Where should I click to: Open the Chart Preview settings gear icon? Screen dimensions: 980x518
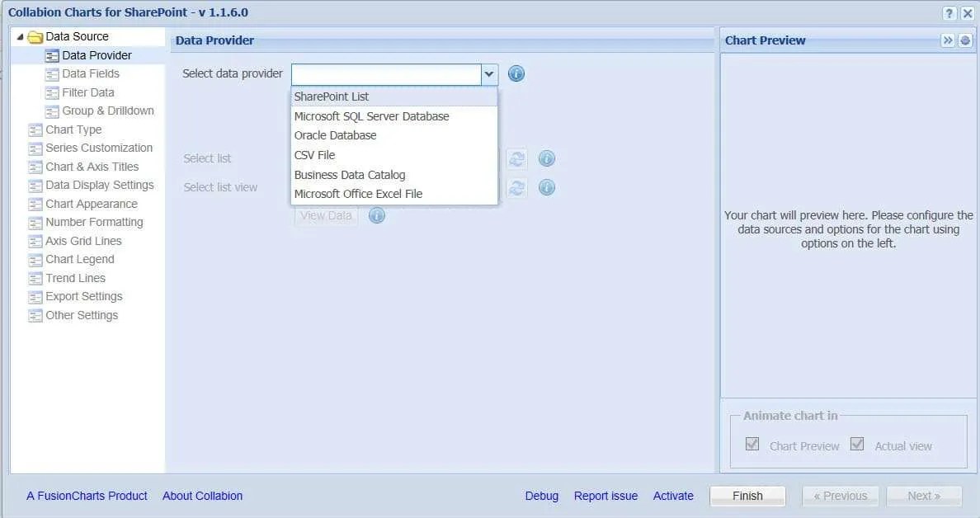965,40
